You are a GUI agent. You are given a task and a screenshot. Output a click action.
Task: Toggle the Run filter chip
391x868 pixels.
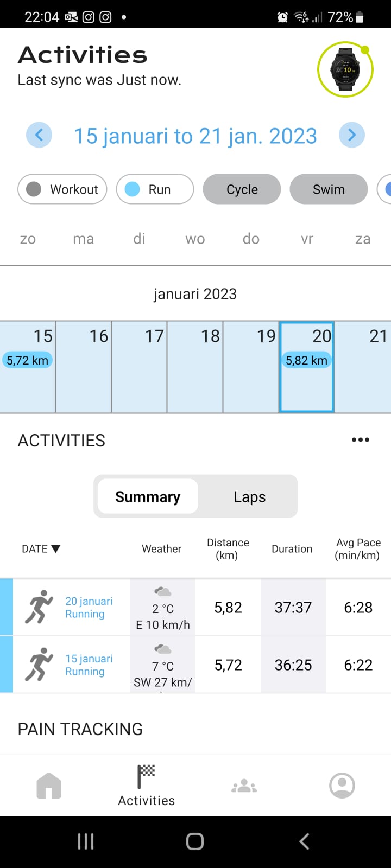tap(155, 189)
